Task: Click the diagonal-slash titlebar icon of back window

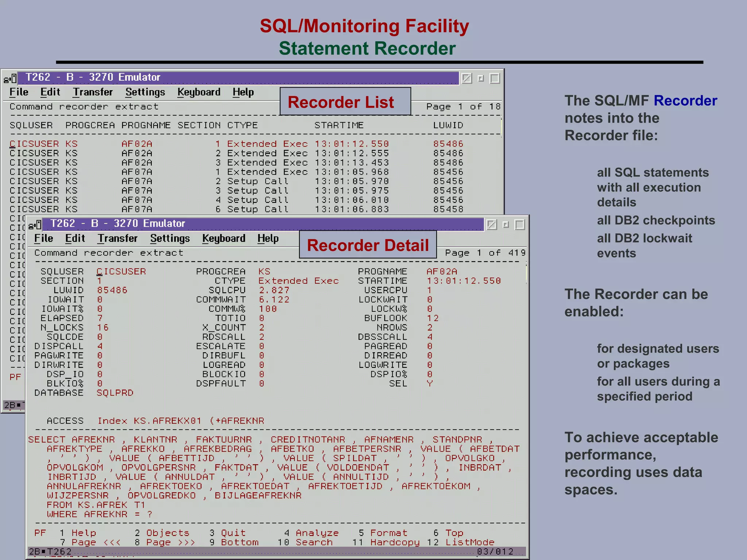Action: click(x=467, y=78)
